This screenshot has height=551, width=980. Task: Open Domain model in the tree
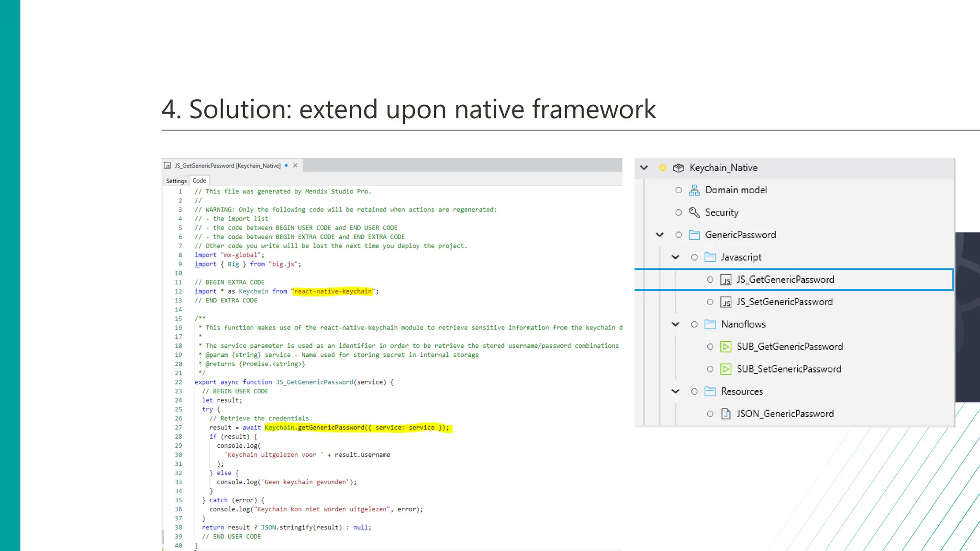coord(736,190)
